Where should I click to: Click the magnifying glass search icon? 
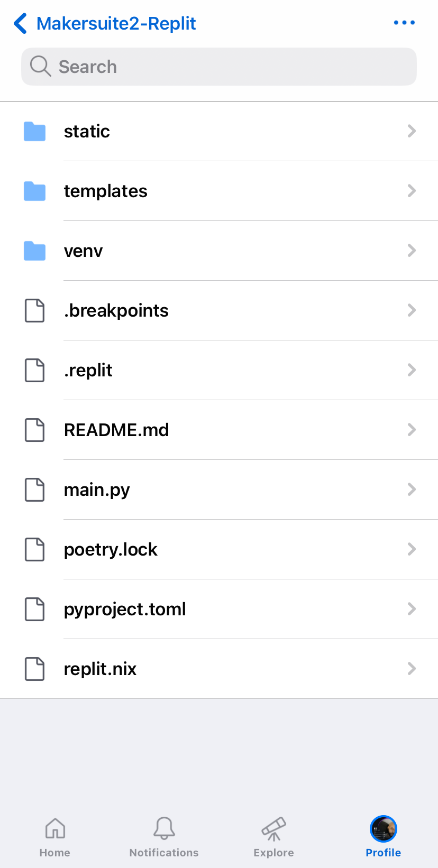point(40,67)
